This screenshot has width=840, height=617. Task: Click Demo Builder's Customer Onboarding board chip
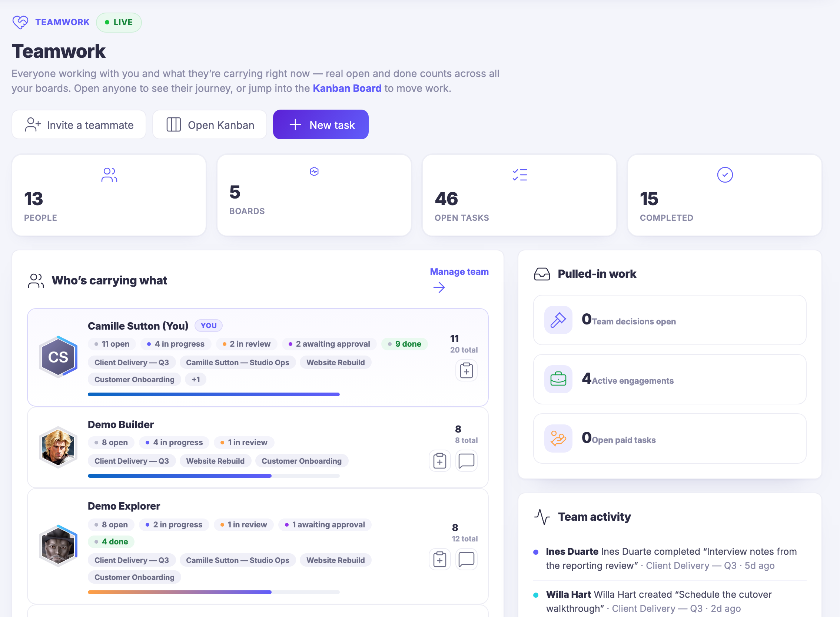coord(302,461)
